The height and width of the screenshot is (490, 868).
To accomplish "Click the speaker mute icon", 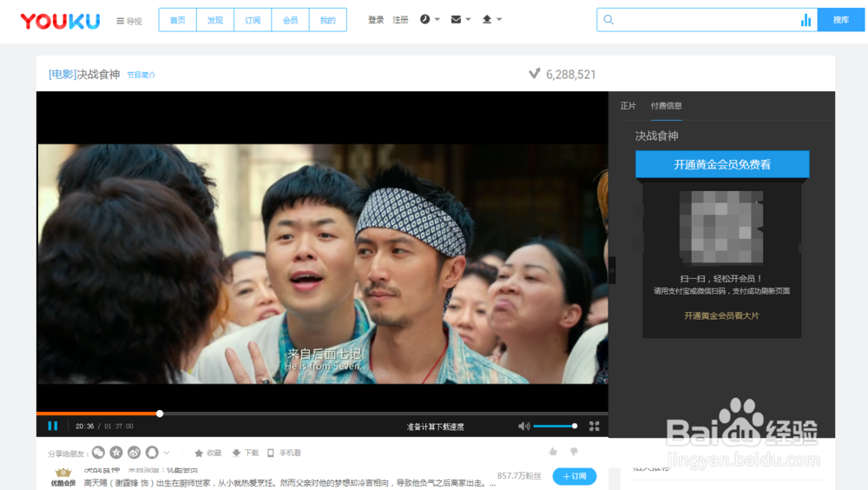I will (x=523, y=426).
